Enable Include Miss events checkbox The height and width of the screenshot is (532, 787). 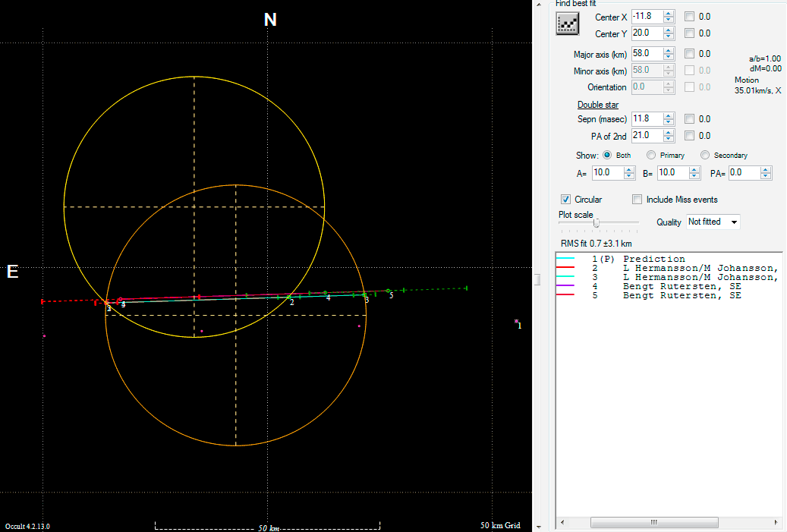(637, 200)
